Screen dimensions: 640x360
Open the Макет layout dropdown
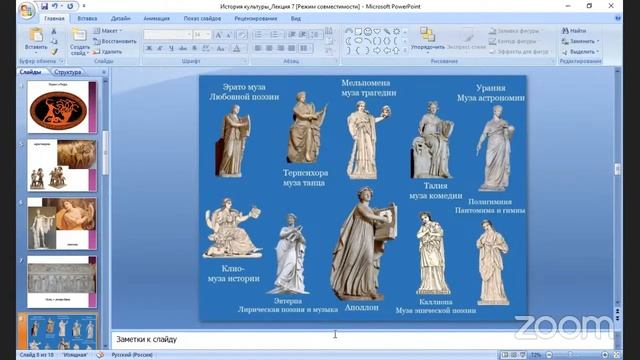coord(108,31)
